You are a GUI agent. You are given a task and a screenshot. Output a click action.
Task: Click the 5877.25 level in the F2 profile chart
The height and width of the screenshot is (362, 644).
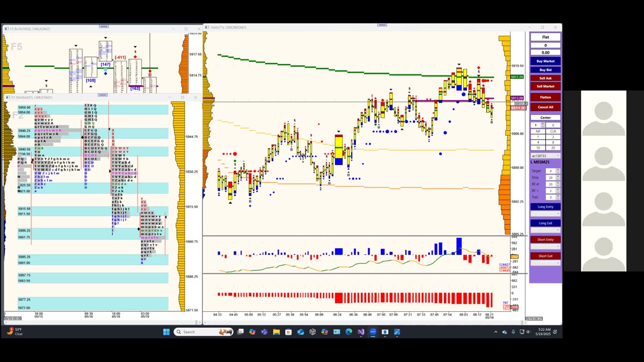[24, 299]
